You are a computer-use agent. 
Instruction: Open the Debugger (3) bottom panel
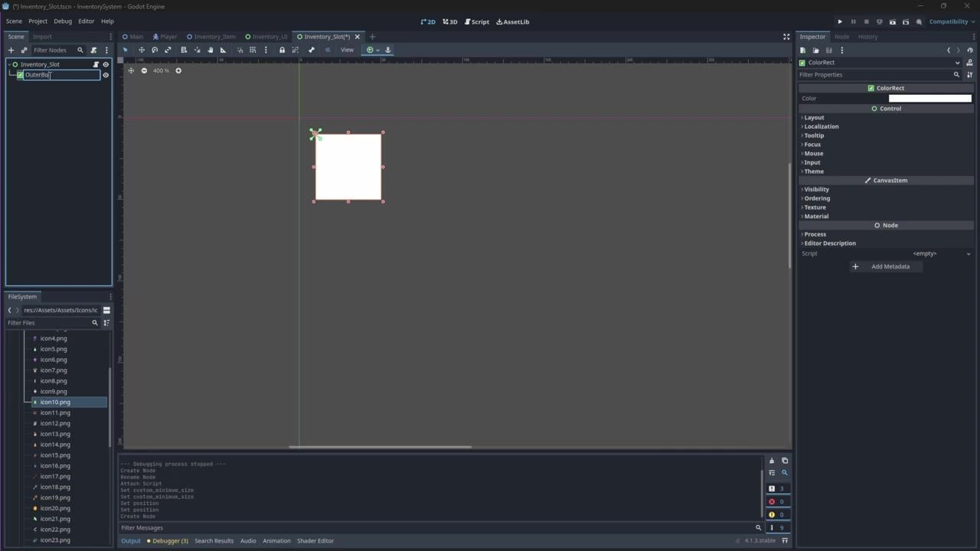(x=167, y=541)
